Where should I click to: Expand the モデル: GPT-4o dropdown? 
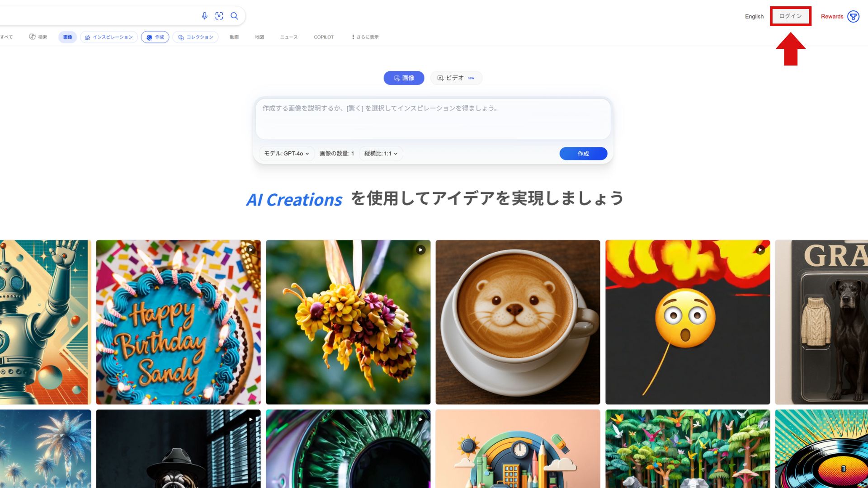coord(287,154)
